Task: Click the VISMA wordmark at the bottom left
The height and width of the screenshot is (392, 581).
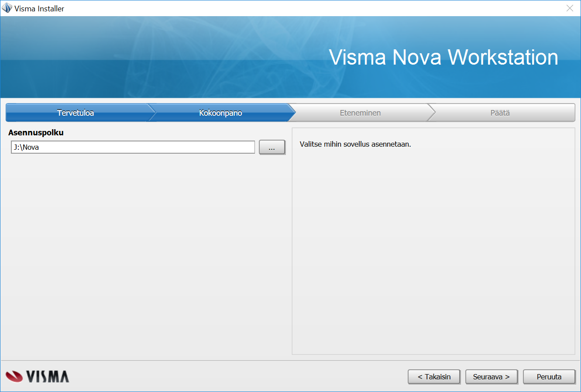Action: tap(47, 377)
